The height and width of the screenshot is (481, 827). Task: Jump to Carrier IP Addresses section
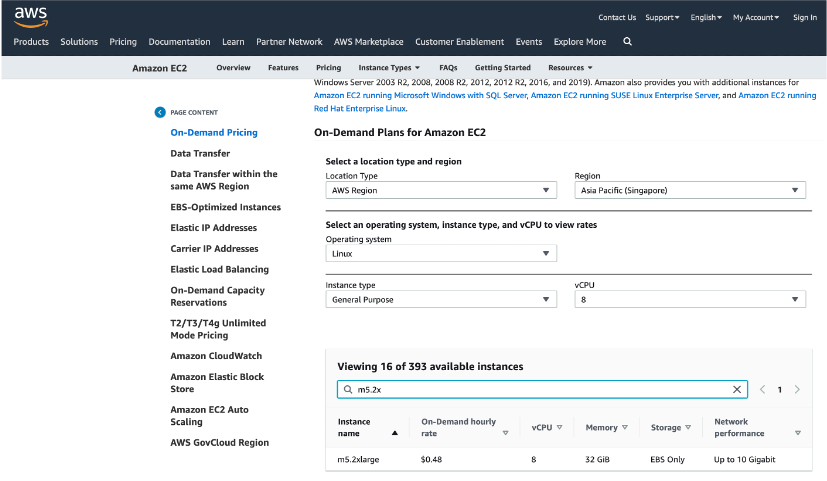pyautogui.click(x=214, y=248)
